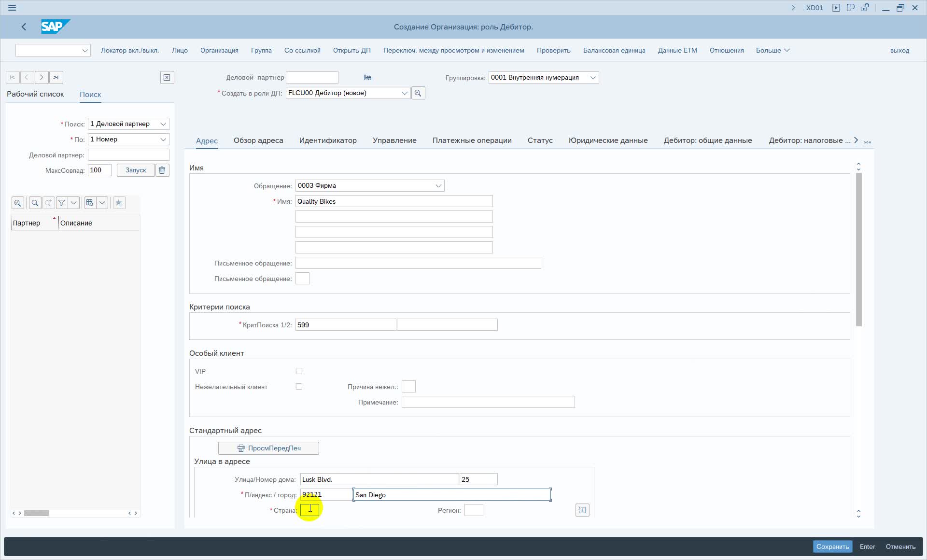The height and width of the screenshot is (560, 927).
Task: Click the Отменить button
Action: point(900,546)
